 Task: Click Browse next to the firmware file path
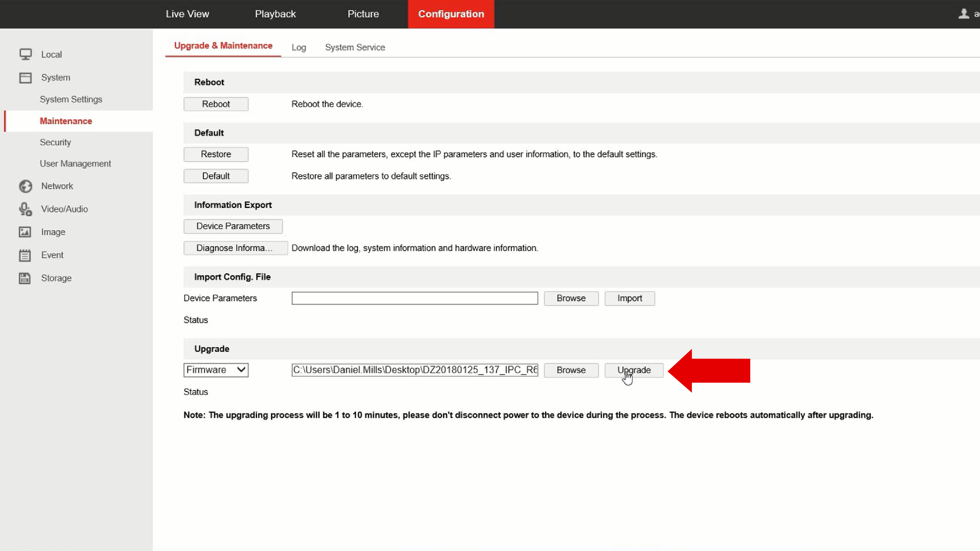(571, 370)
